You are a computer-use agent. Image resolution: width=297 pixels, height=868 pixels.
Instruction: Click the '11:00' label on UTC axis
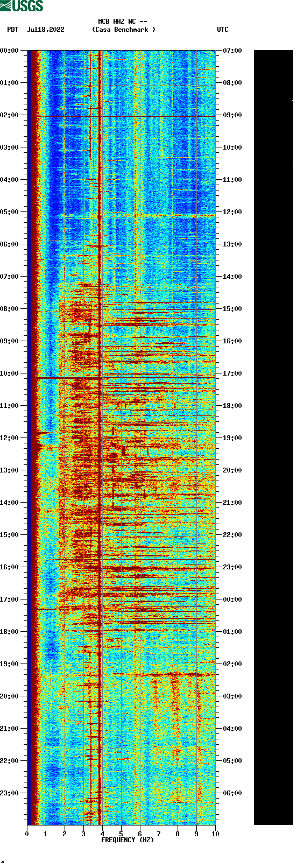pos(232,180)
